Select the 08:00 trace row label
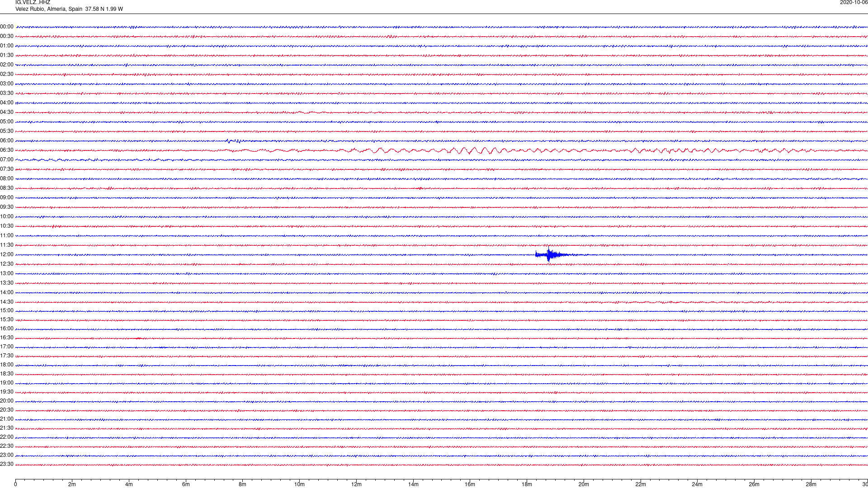 (x=7, y=179)
